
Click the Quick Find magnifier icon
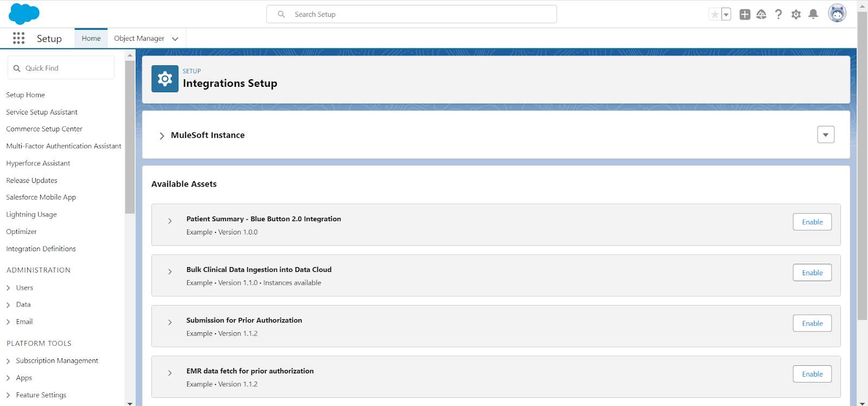(17, 68)
